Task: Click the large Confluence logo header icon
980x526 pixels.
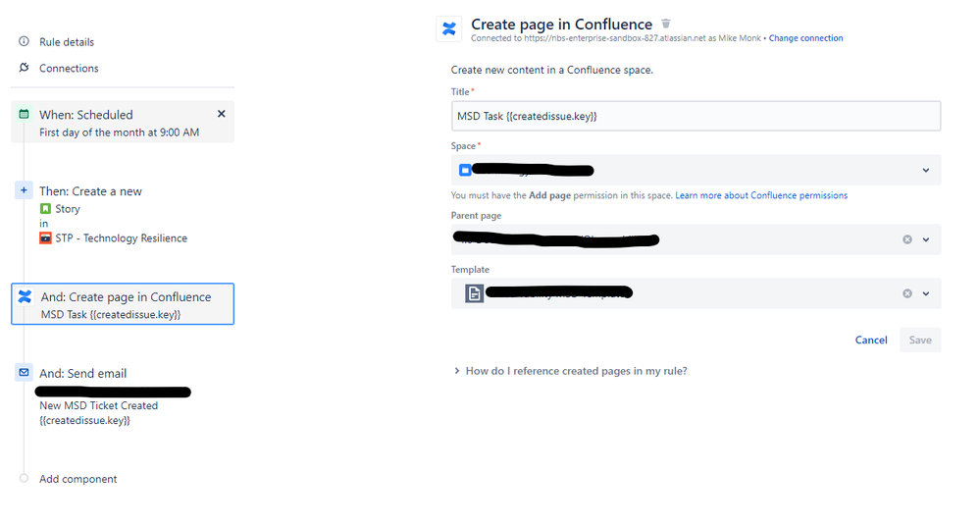Action: coord(448,28)
